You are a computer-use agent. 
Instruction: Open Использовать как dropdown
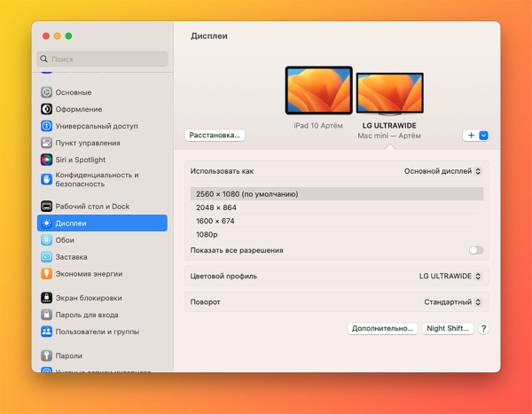coord(442,171)
